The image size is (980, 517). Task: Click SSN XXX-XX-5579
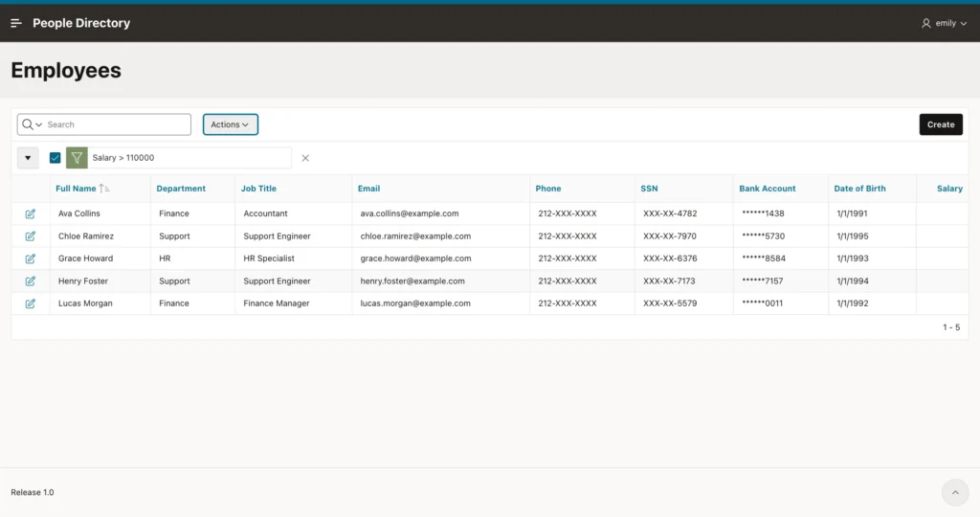670,303
